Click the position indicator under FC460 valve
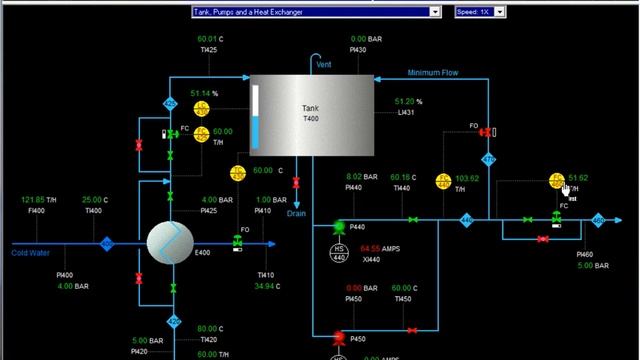Viewport: 640px width, 360px height. (556, 226)
